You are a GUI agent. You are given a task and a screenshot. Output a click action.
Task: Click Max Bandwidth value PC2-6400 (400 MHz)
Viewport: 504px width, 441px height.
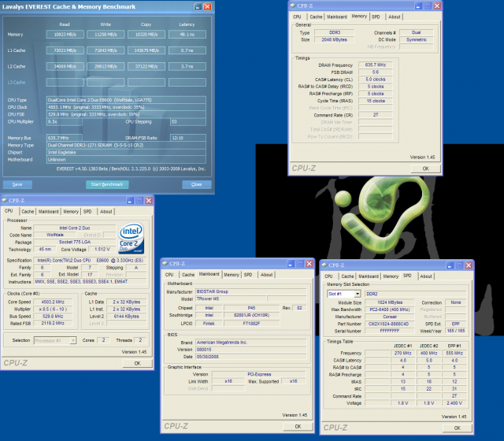(390, 309)
